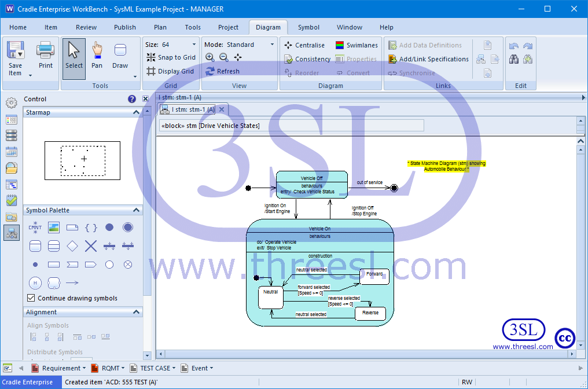Click the Control panel help icon

[131, 98]
